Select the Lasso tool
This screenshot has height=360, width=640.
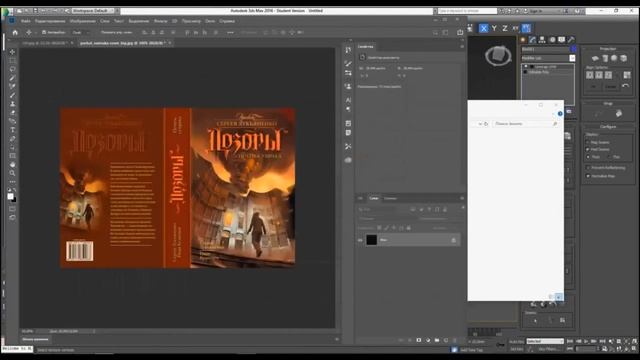pyautogui.click(x=12, y=69)
